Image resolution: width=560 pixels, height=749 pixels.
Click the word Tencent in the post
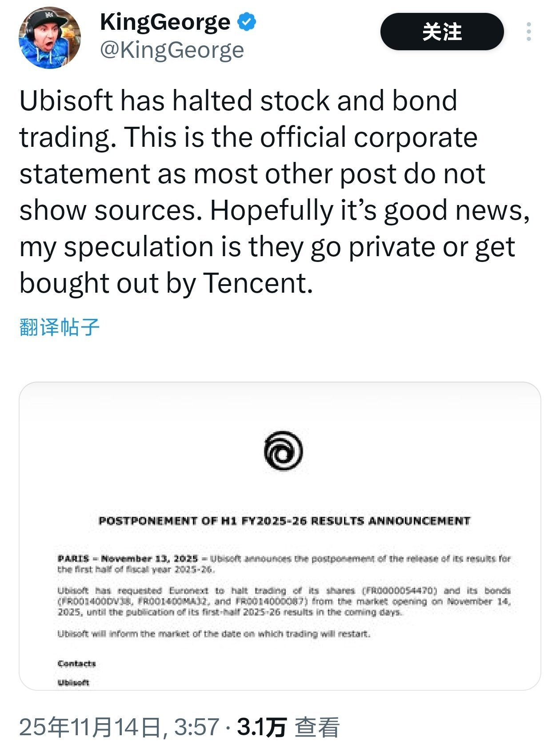coord(258,283)
